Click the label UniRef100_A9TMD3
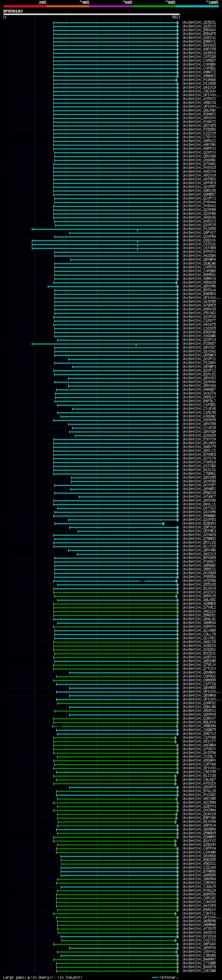 coord(199,179)
